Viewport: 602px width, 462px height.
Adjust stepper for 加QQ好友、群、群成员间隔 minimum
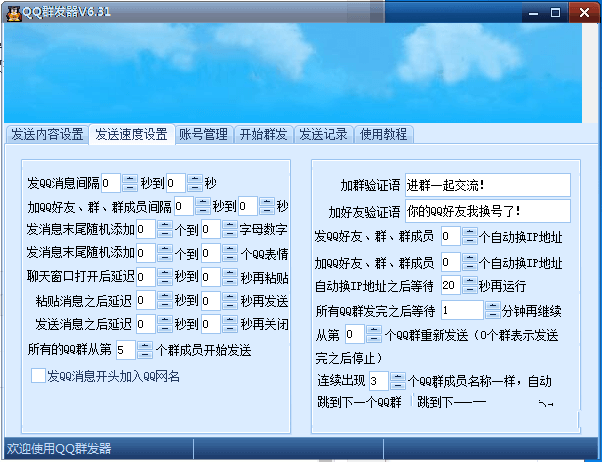point(203,206)
